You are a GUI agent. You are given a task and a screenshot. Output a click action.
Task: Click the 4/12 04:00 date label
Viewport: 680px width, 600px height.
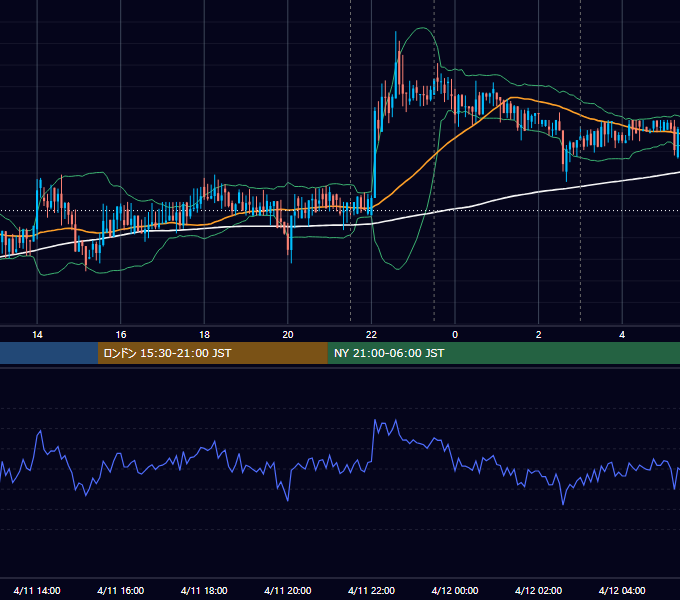tap(622, 590)
